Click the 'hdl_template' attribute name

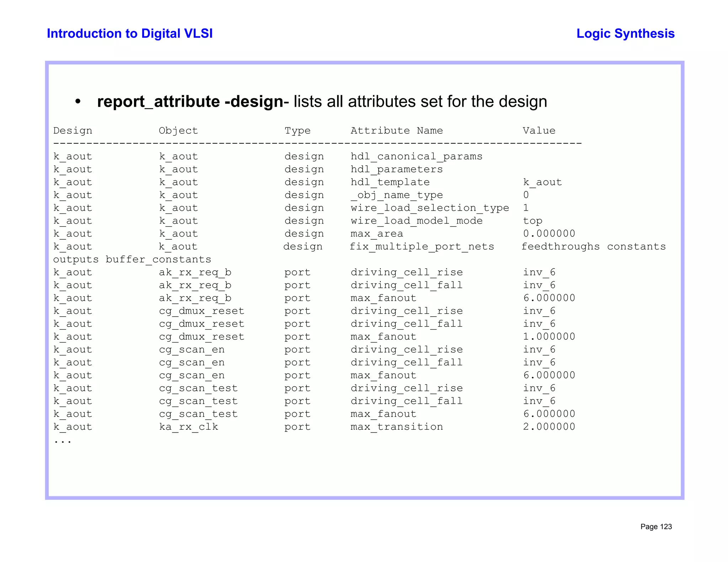coord(390,182)
